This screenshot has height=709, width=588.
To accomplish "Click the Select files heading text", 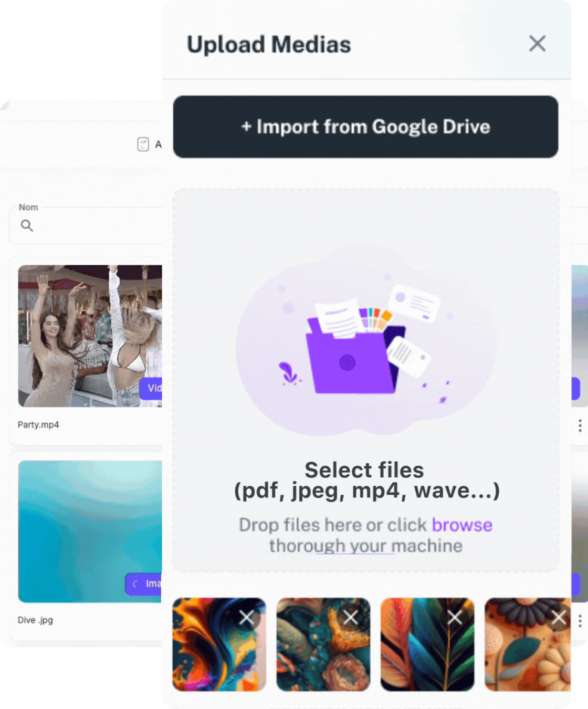I will [364, 470].
